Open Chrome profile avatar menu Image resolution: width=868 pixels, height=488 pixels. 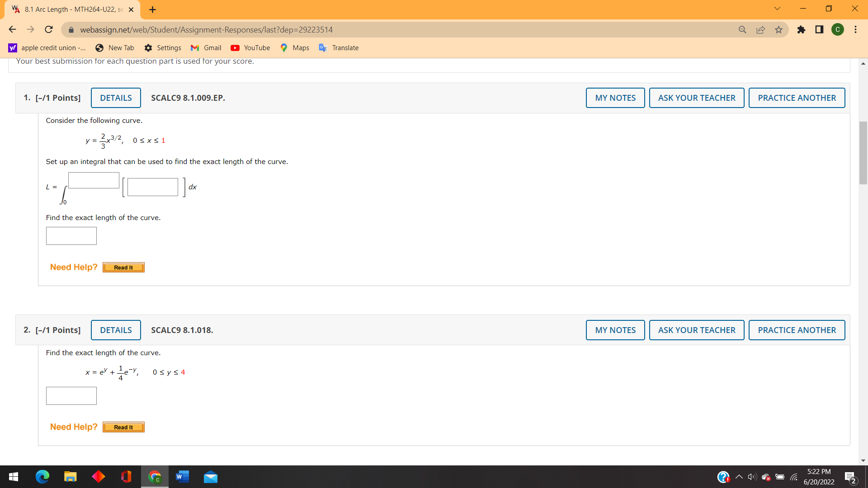pos(838,29)
